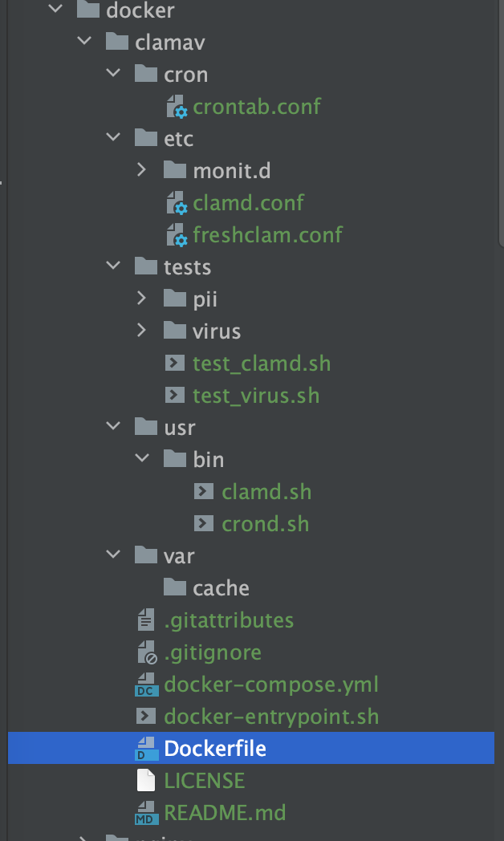The height and width of the screenshot is (841, 504).
Task: Click the gear icon beside clamd.conf
Action: click(177, 202)
